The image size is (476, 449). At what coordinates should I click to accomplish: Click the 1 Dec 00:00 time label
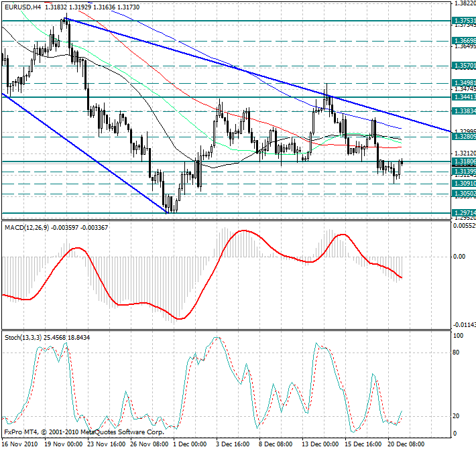(190, 444)
